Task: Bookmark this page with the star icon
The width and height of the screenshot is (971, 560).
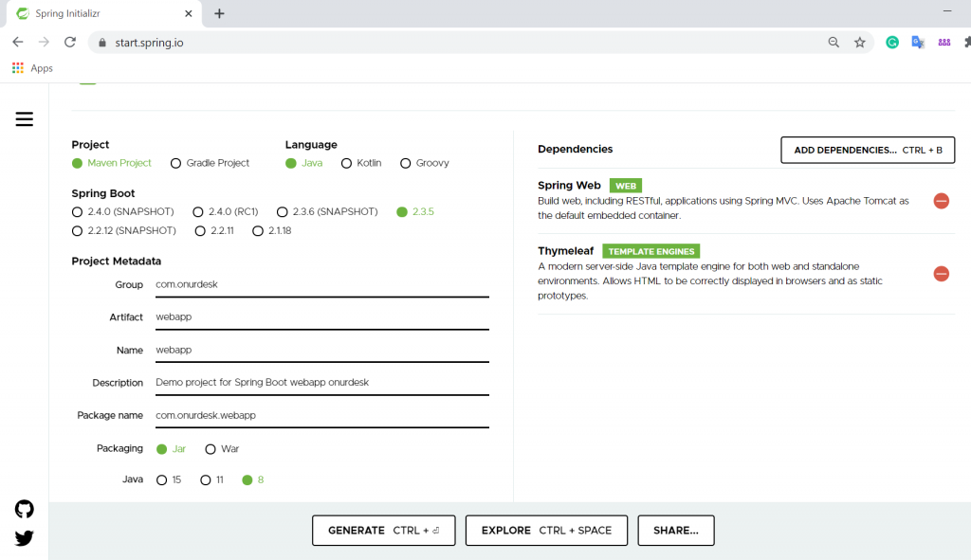Action: tap(859, 42)
